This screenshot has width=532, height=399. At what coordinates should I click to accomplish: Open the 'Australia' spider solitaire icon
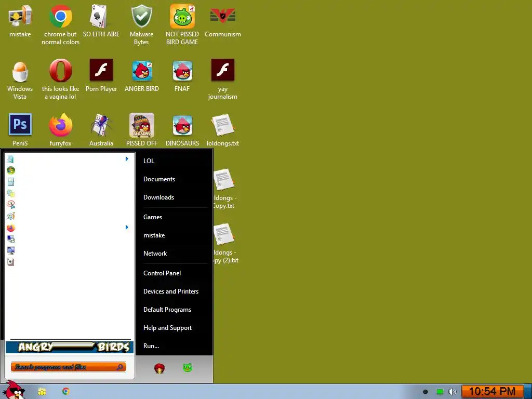tap(101, 130)
